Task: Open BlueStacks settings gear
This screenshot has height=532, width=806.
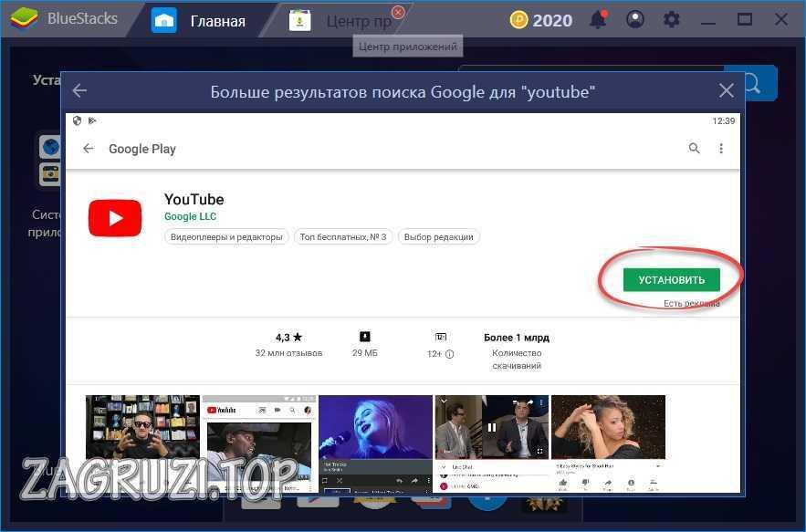Action: click(671, 19)
